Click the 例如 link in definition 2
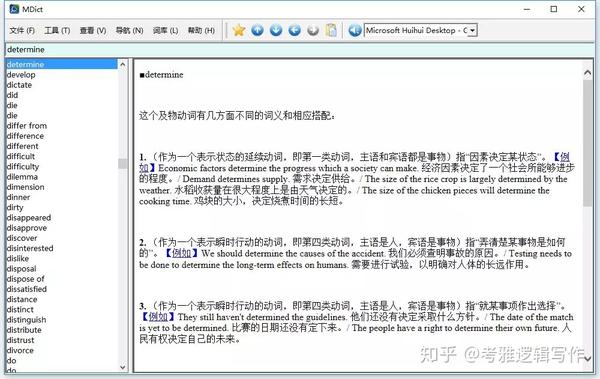Viewport: 600px width, 379px height. (181, 253)
